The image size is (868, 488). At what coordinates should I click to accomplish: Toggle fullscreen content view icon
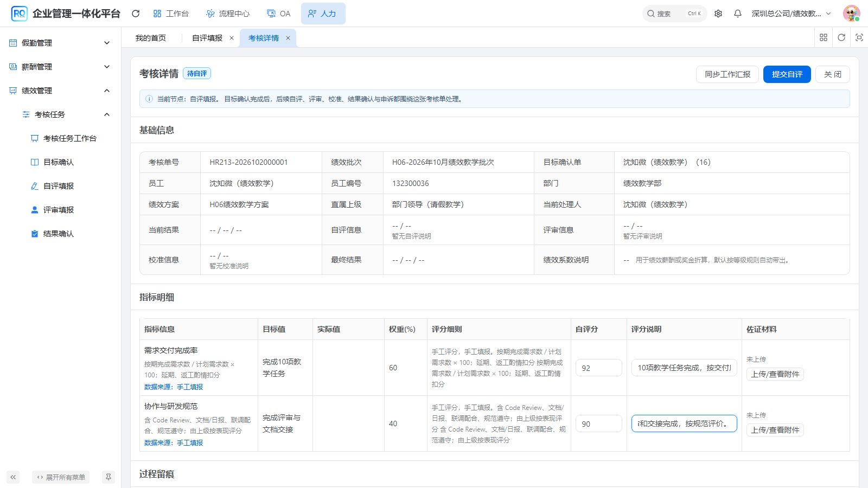tap(859, 37)
